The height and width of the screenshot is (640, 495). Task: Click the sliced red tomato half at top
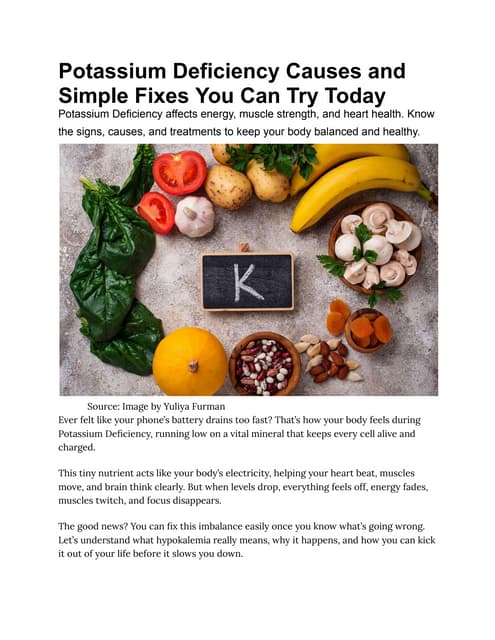point(180,172)
